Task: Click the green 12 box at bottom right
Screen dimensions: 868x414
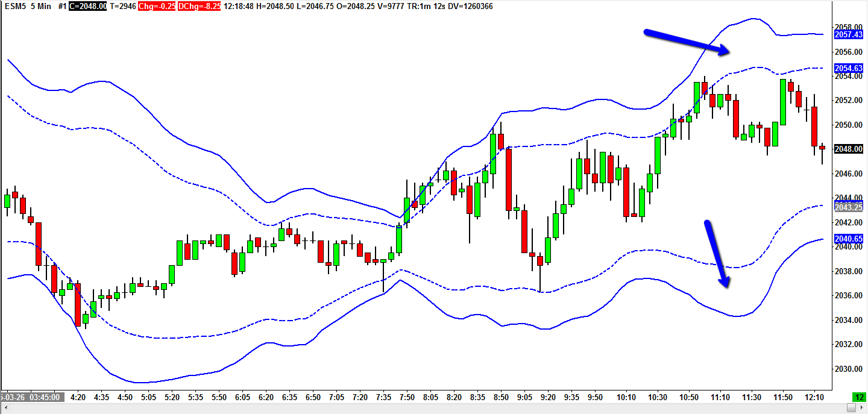Action: (858, 397)
